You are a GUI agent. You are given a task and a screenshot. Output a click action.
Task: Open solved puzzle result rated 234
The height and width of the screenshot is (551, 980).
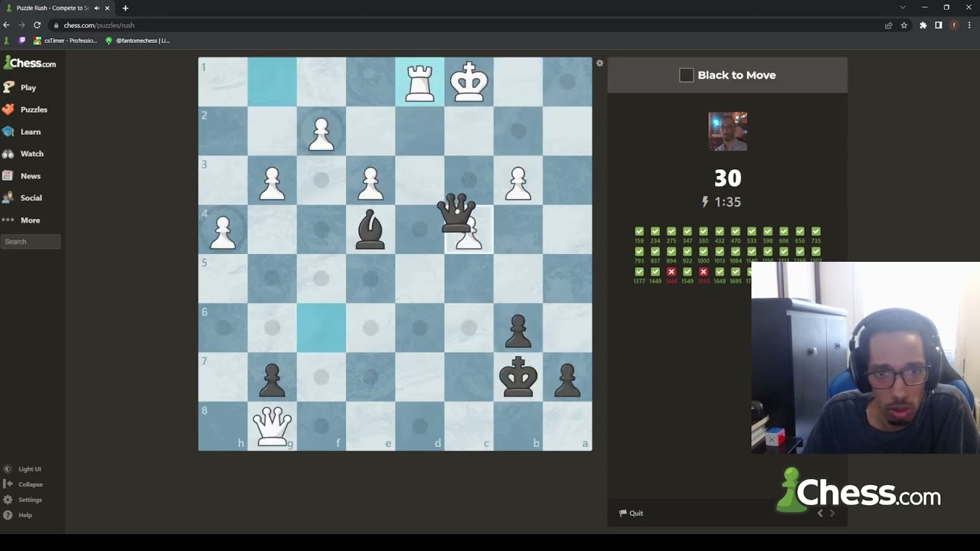click(x=655, y=235)
